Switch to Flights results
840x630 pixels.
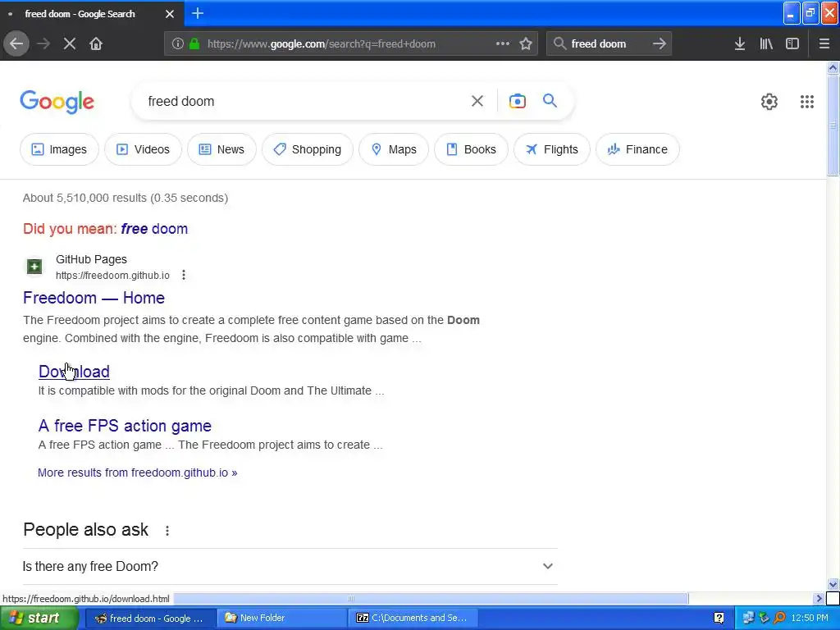(552, 149)
